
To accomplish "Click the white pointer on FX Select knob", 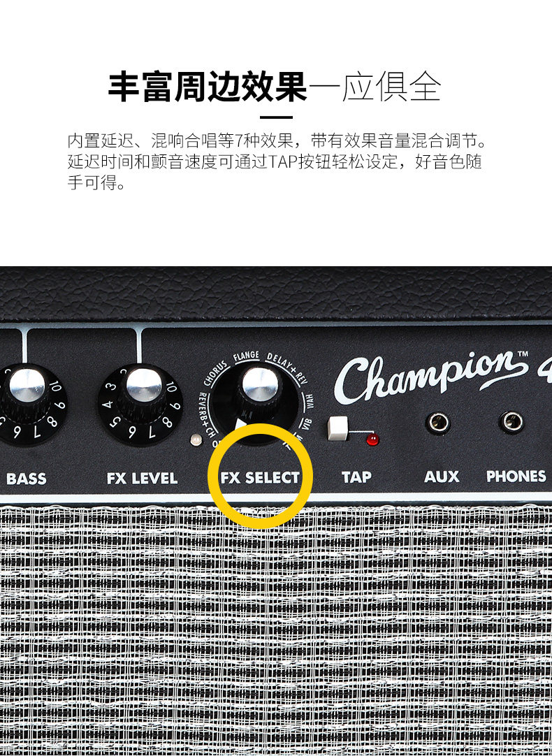I will point(240,424).
